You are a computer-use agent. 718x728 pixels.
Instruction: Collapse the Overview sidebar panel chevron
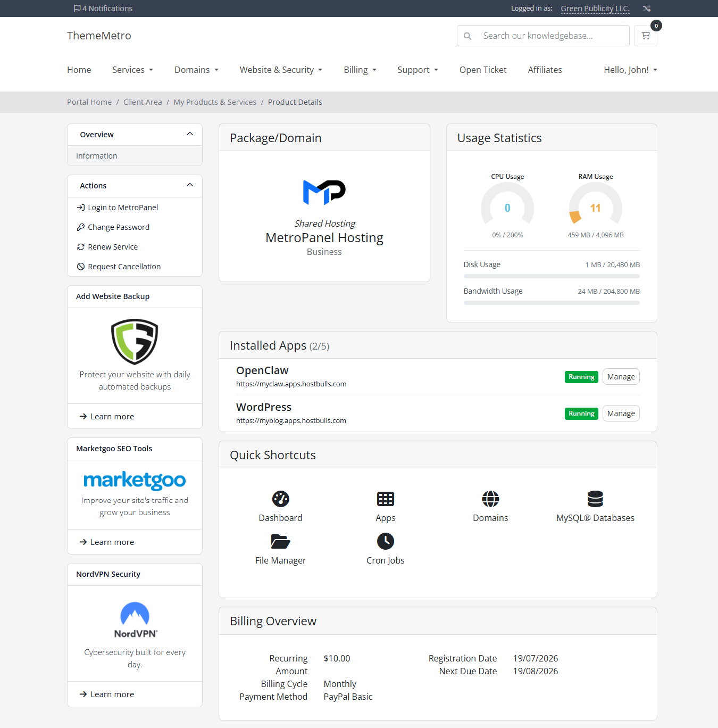(190, 134)
